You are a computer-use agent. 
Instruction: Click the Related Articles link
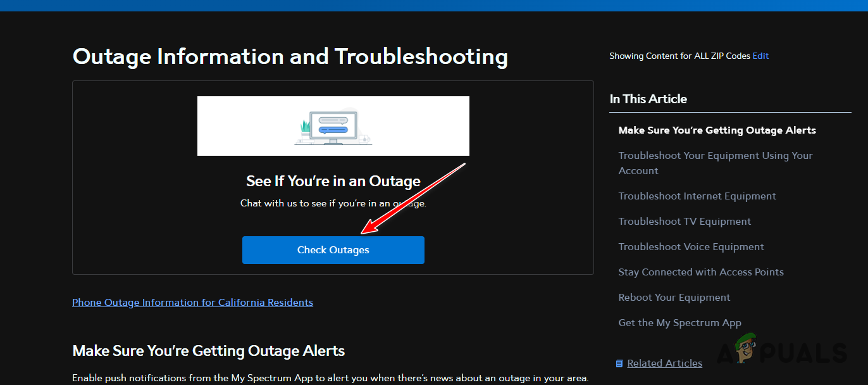(664, 362)
